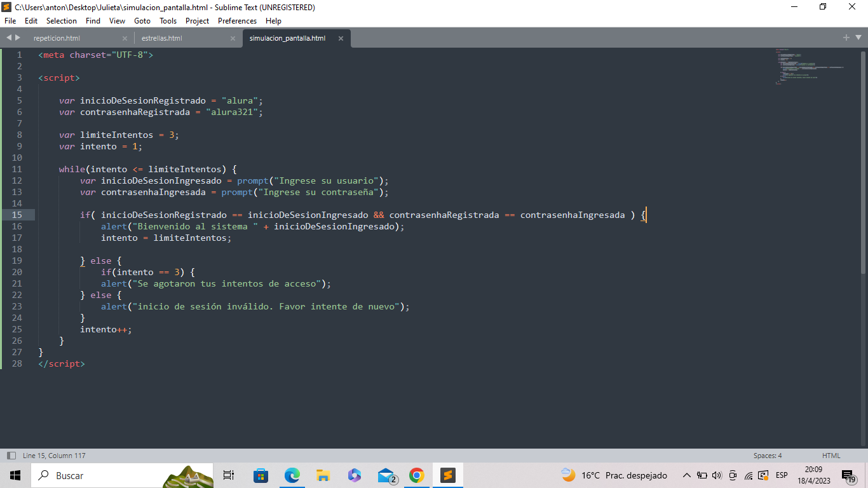Open the Selection menu
This screenshot has height=488, width=868.
62,20
